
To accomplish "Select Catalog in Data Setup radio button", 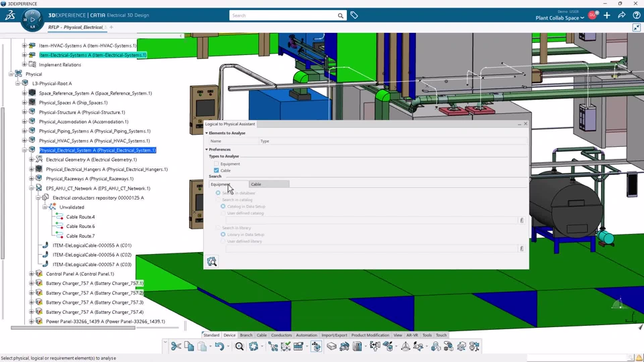I will tap(223, 206).
